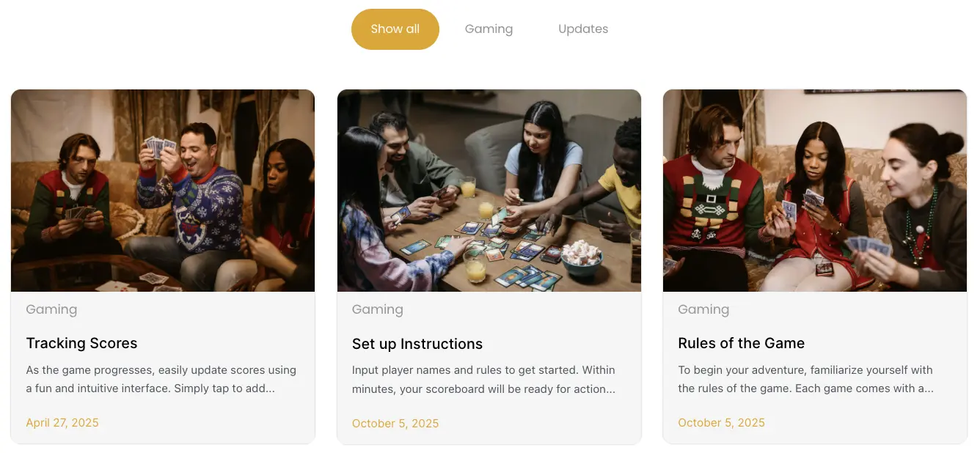The image size is (980, 453).
Task: Click the Tracking Scores cover photo
Action: click(162, 190)
